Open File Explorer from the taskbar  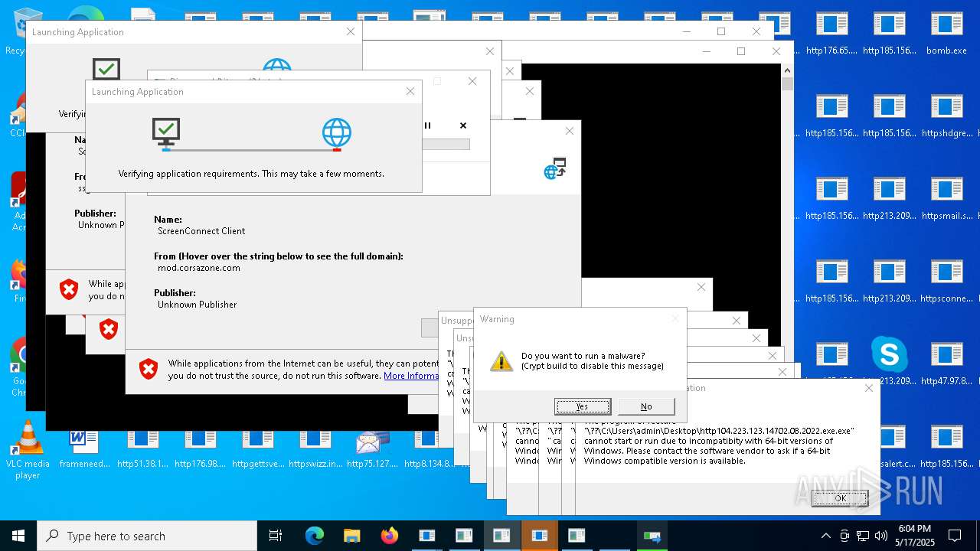[351, 536]
